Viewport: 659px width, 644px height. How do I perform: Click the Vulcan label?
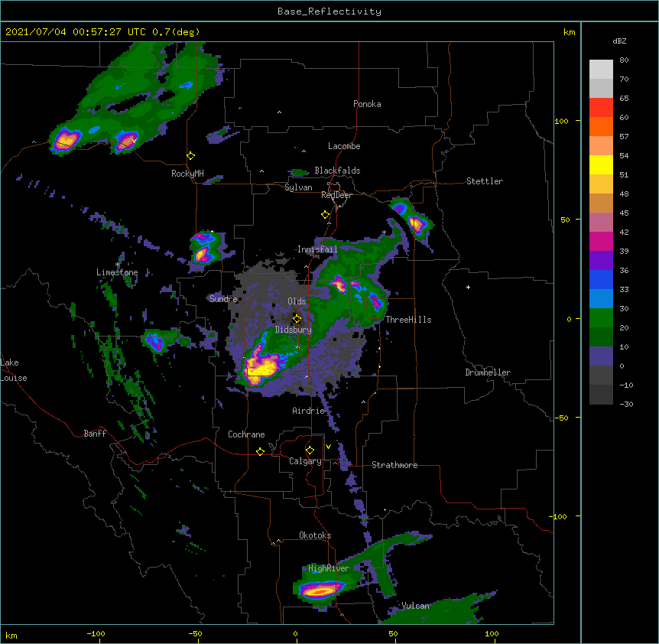click(x=415, y=606)
